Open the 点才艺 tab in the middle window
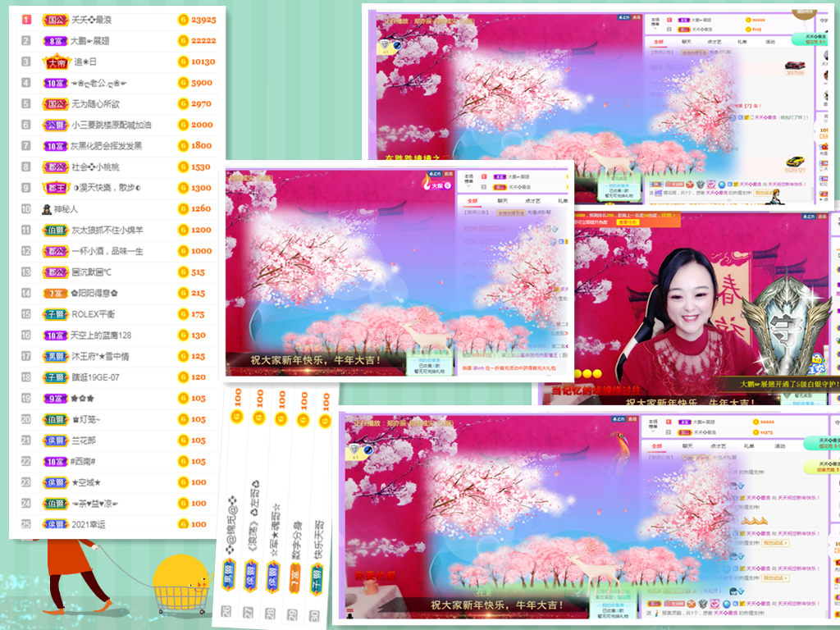Image resolution: width=840 pixels, height=630 pixels. tap(532, 201)
